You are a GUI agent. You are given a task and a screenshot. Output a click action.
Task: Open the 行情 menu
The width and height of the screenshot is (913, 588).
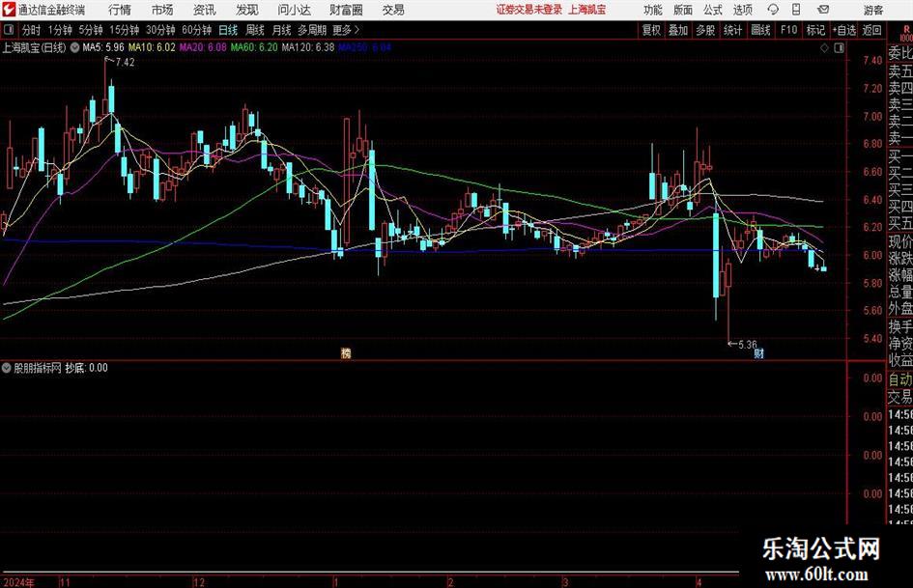pyautogui.click(x=120, y=10)
